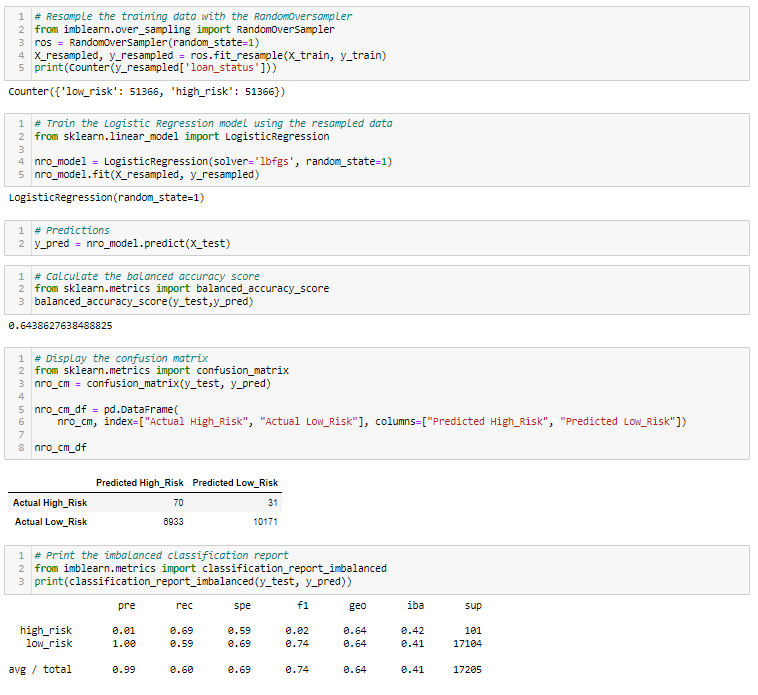This screenshot has width=758, height=695.
Task: Click the Predictions code cell
Action: pos(377,238)
